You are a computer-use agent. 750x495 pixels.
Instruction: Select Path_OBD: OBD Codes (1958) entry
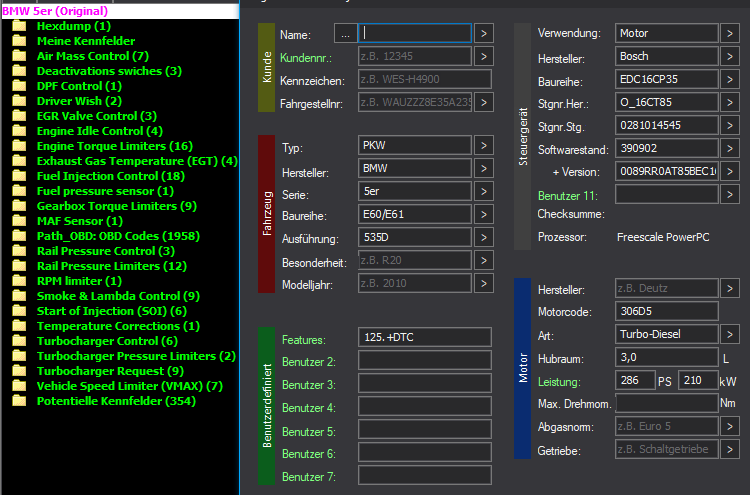(118, 236)
